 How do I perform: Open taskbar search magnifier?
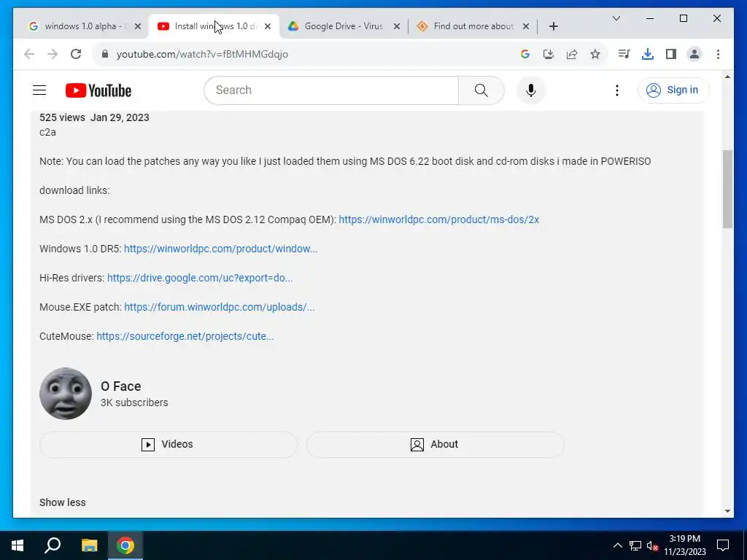point(53,545)
